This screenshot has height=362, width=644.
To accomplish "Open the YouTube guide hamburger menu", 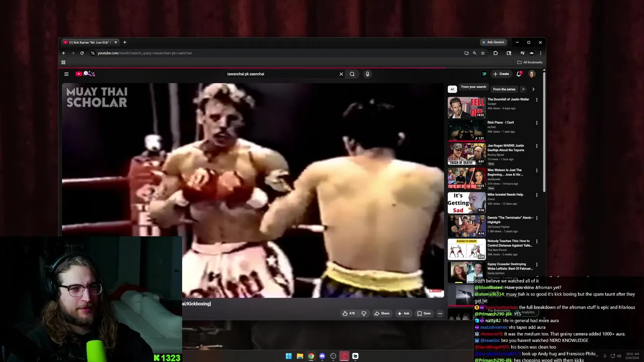I will (x=66, y=74).
